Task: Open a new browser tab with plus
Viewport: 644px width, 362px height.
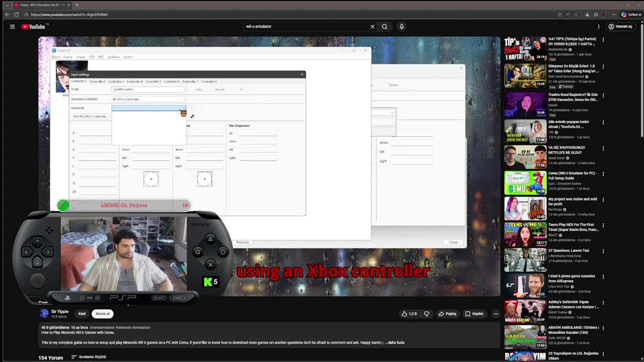Action: pyautogui.click(x=77, y=5)
